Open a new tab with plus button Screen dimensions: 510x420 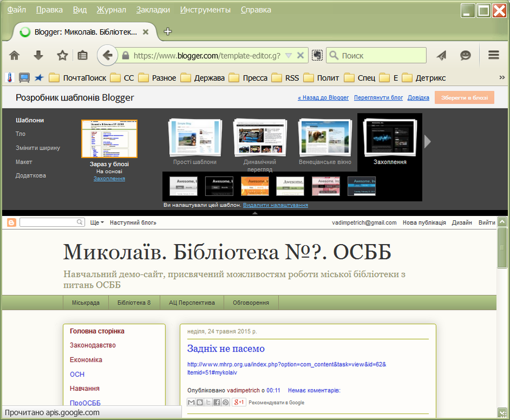click(x=168, y=31)
